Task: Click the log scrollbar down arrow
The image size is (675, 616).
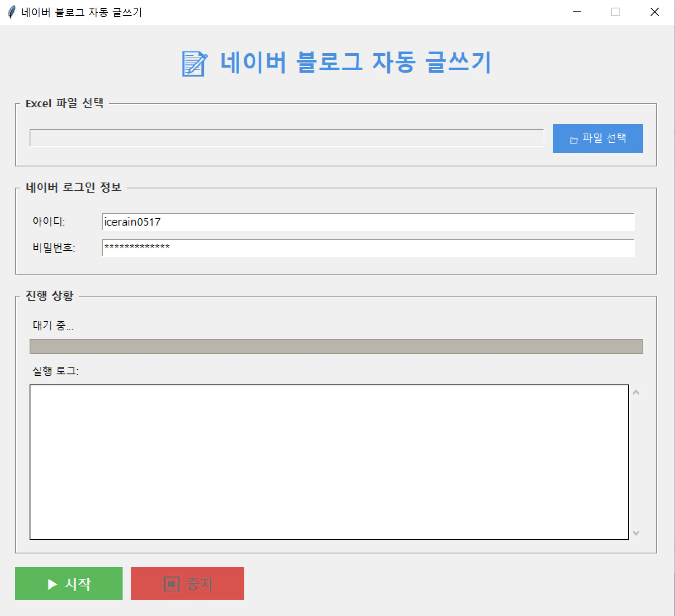Action: (x=636, y=533)
